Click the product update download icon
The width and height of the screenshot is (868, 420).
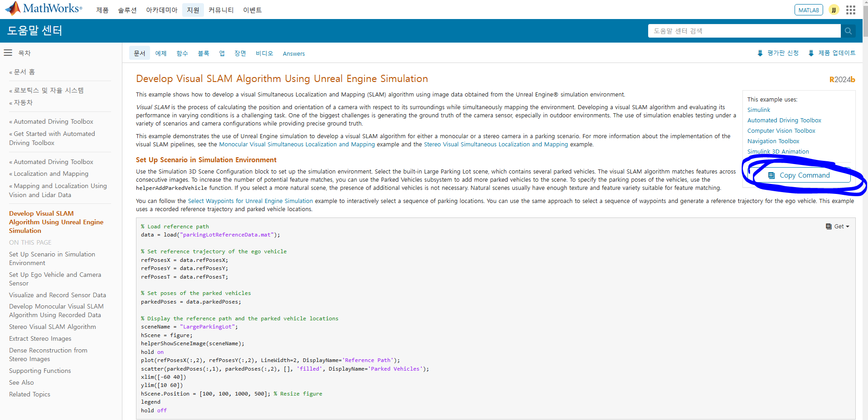[811, 53]
